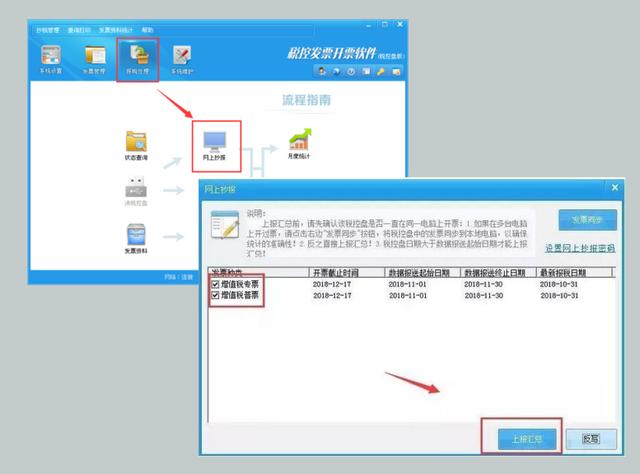640x474 pixels.
Task: Select 2018-12-17 in the 增值税专票 row
Action: click(332, 284)
